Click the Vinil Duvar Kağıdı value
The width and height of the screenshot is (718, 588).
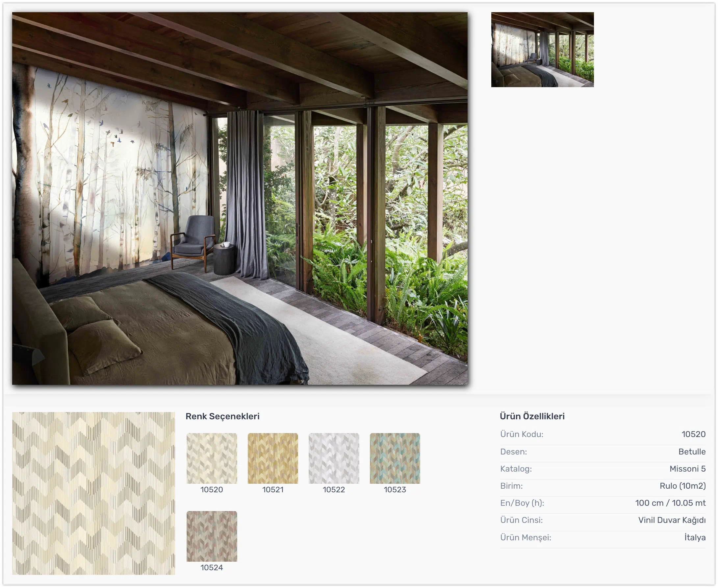(x=672, y=520)
